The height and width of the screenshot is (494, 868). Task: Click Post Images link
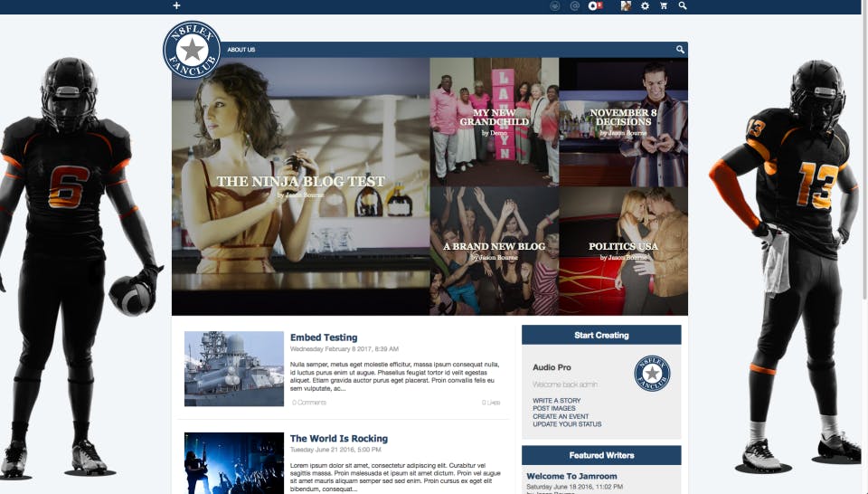(x=553, y=408)
